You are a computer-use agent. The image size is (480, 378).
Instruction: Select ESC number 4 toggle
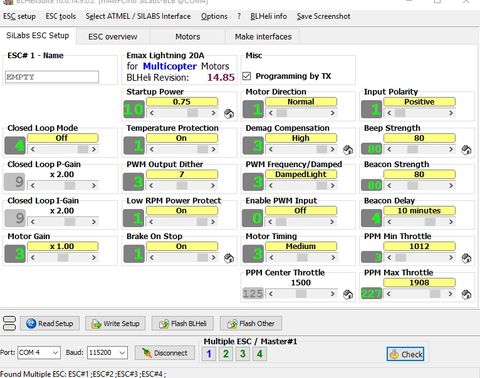pyautogui.click(x=260, y=354)
